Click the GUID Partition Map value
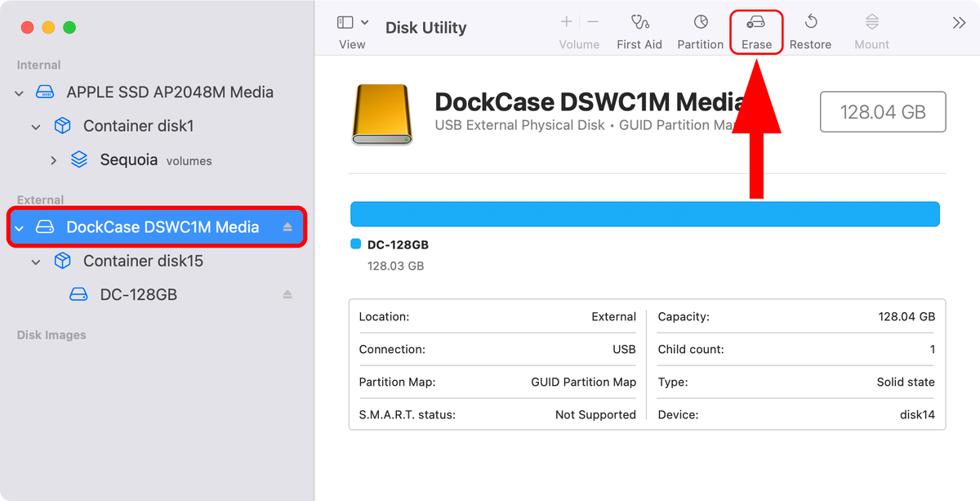The image size is (980, 501). pos(583,382)
